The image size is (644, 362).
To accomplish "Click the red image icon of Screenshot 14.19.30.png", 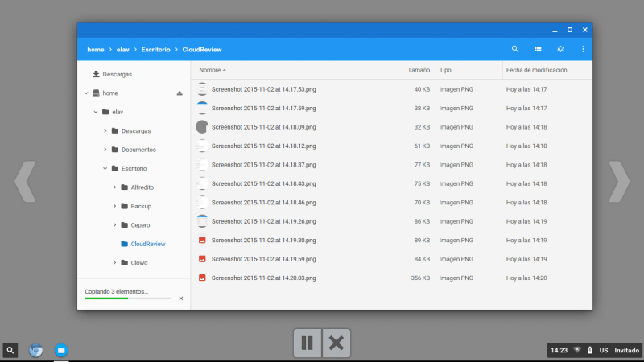I will (x=202, y=240).
